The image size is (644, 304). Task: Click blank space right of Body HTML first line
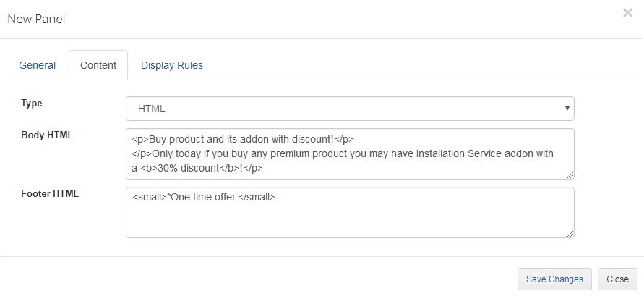(x=463, y=139)
